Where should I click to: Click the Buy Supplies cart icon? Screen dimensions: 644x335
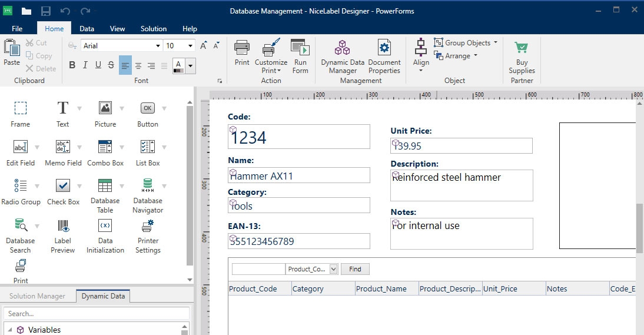pyautogui.click(x=521, y=48)
